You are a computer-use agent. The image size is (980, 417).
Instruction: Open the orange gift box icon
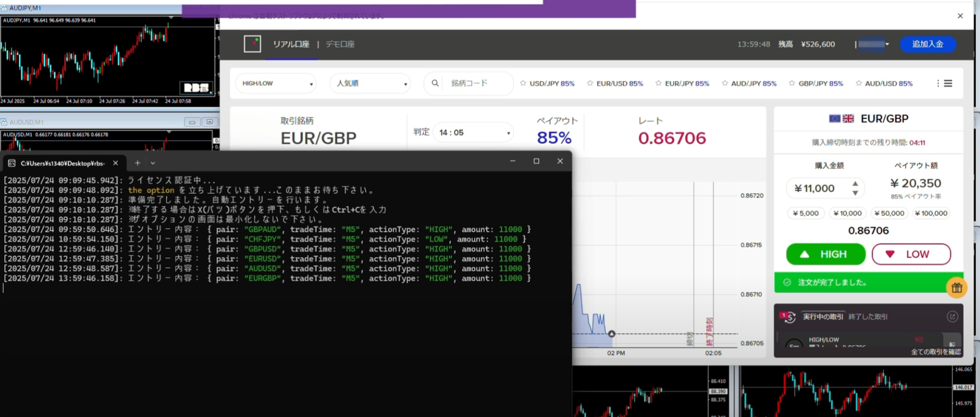[956, 287]
